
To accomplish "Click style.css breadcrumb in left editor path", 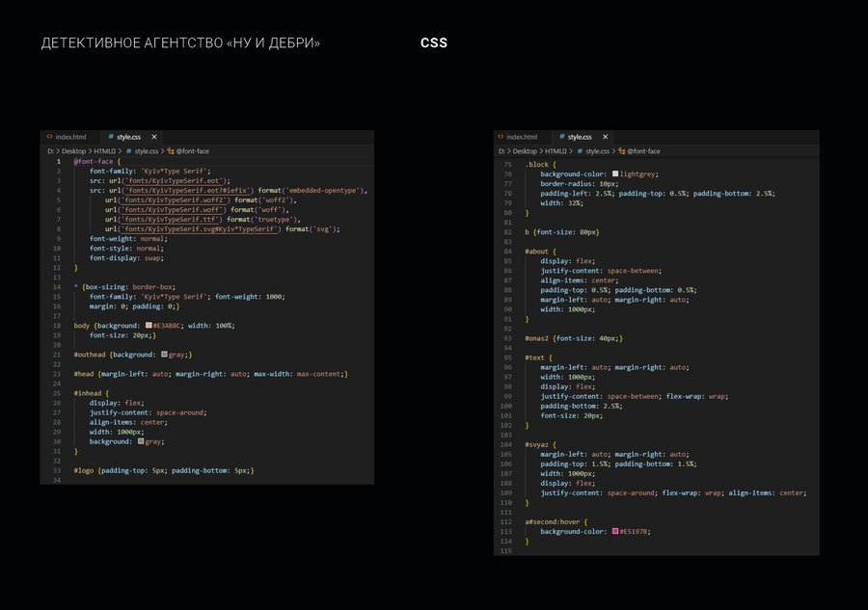I will click(x=147, y=151).
